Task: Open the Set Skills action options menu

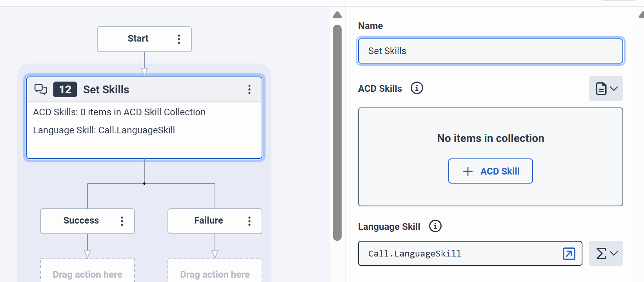Action: coord(249,89)
